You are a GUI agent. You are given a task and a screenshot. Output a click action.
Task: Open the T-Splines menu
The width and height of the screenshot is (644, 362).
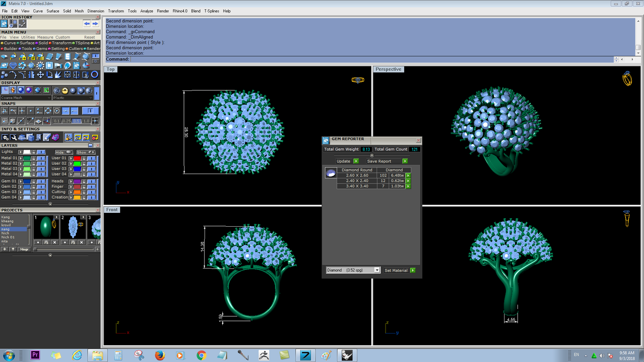[x=212, y=11]
